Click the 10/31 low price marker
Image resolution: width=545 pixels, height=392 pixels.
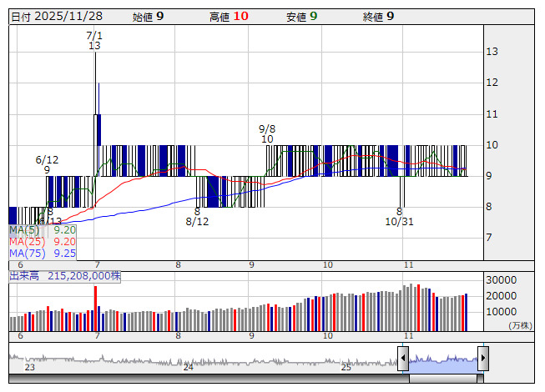pos(400,217)
